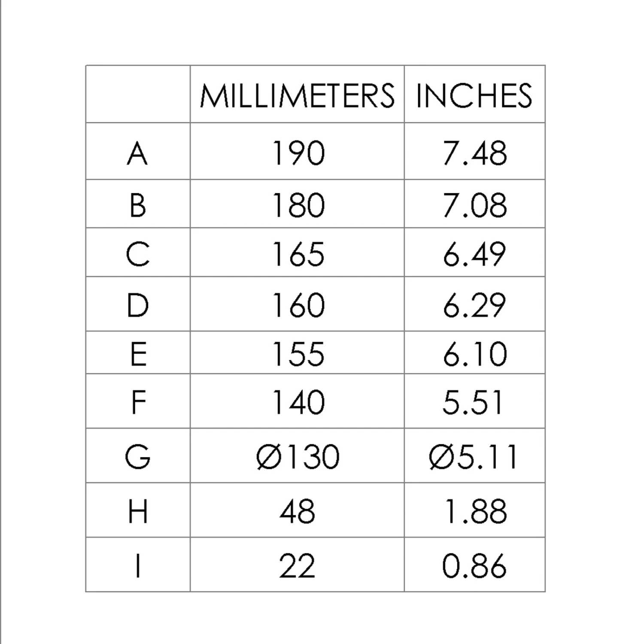Viewport: 644px width, 644px height.
Task: Select the 22 millimeters cell
Action: click(x=297, y=566)
